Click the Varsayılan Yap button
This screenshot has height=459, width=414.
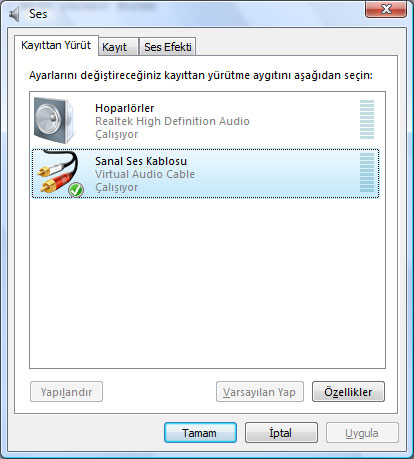tap(260, 392)
